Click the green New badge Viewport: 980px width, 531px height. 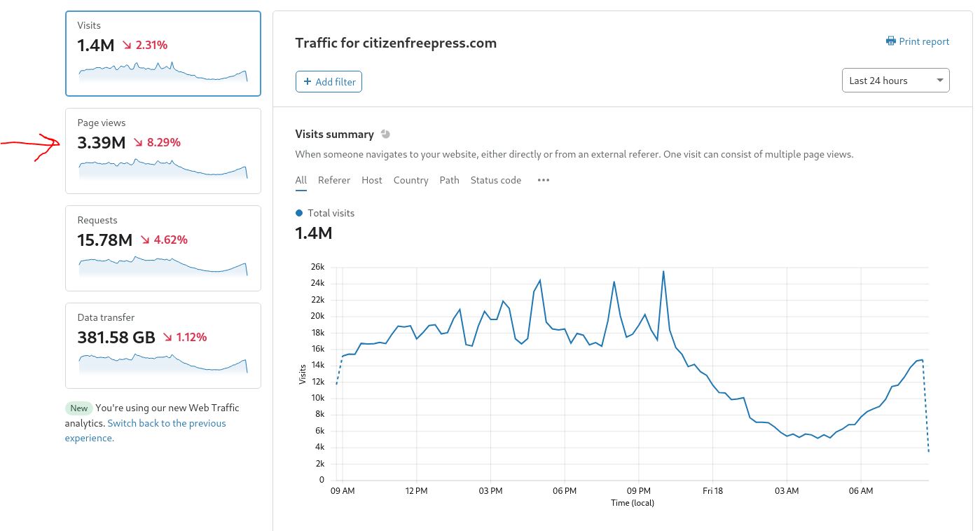[x=78, y=408]
